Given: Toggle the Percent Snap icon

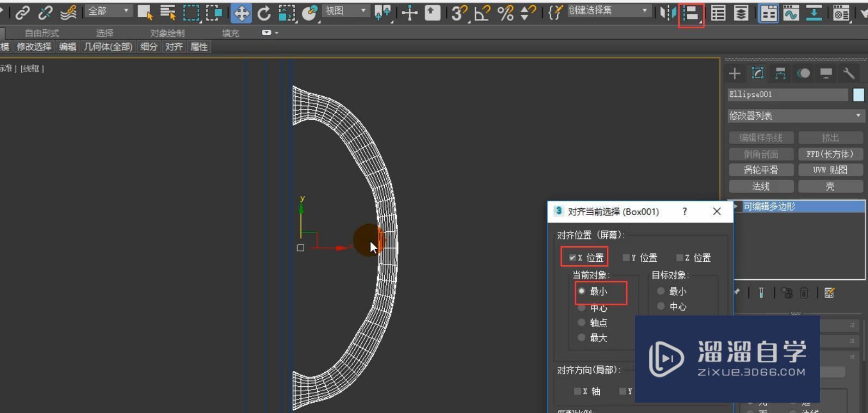Looking at the screenshot, I should click(506, 13).
